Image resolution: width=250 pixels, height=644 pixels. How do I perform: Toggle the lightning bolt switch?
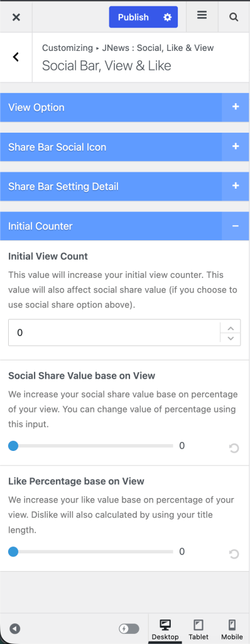pos(129,629)
